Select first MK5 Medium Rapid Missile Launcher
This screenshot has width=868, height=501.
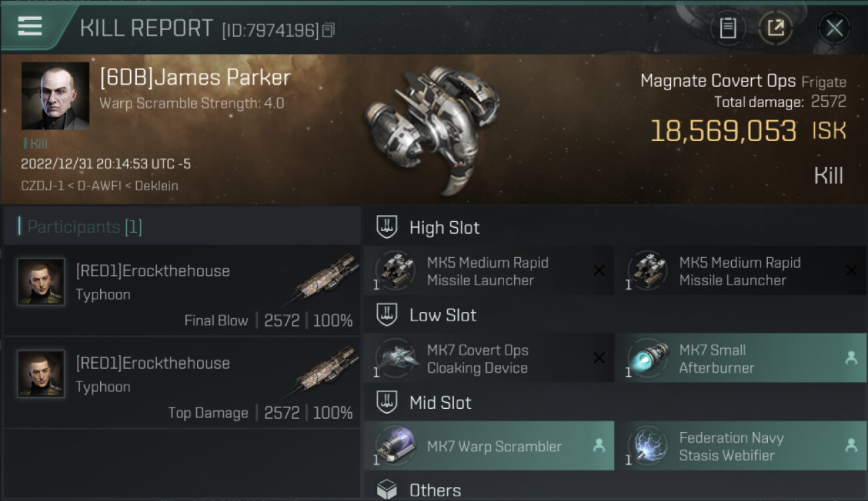[488, 271]
